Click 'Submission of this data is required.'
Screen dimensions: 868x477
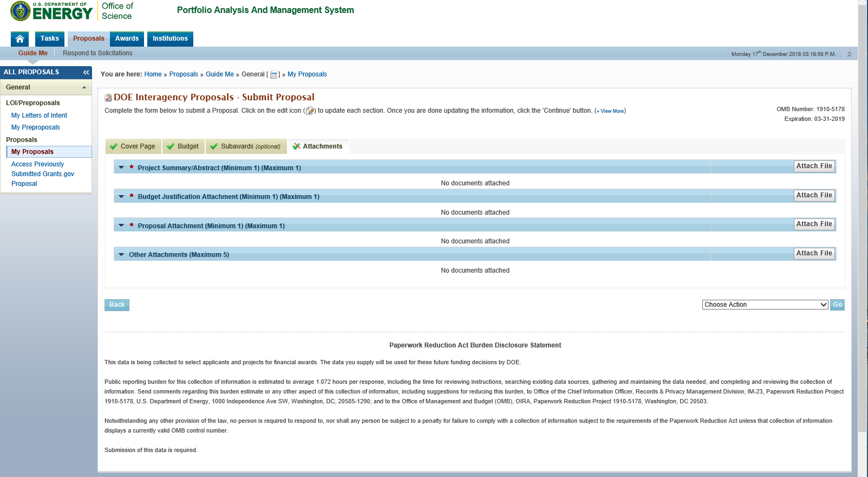[x=151, y=450]
